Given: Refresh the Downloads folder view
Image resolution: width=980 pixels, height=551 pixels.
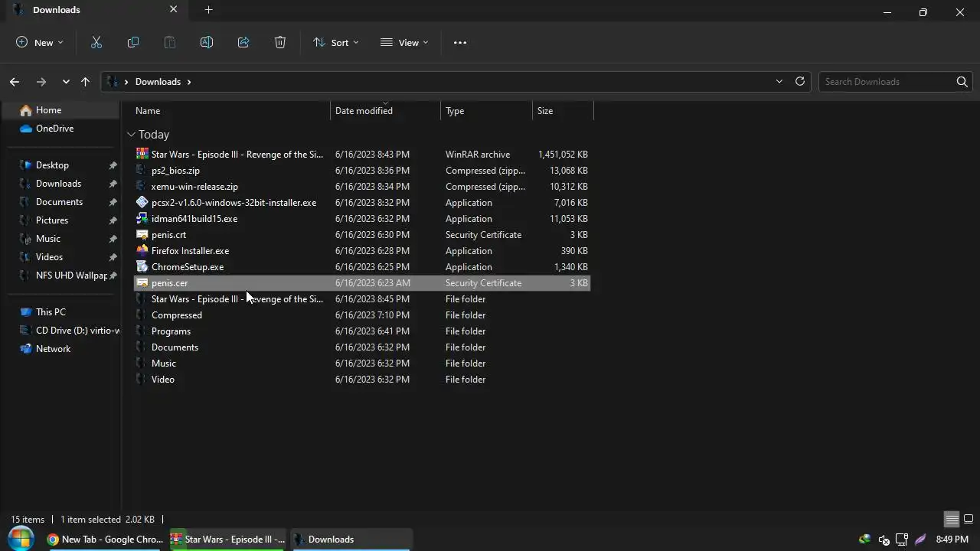Looking at the screenshot, I should tap(800, 81).
